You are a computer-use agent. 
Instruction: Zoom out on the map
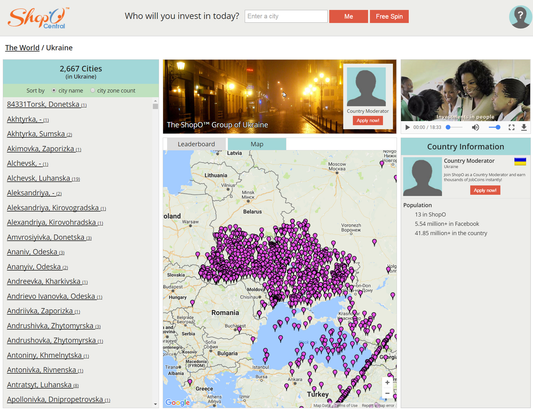click(387, 393)
